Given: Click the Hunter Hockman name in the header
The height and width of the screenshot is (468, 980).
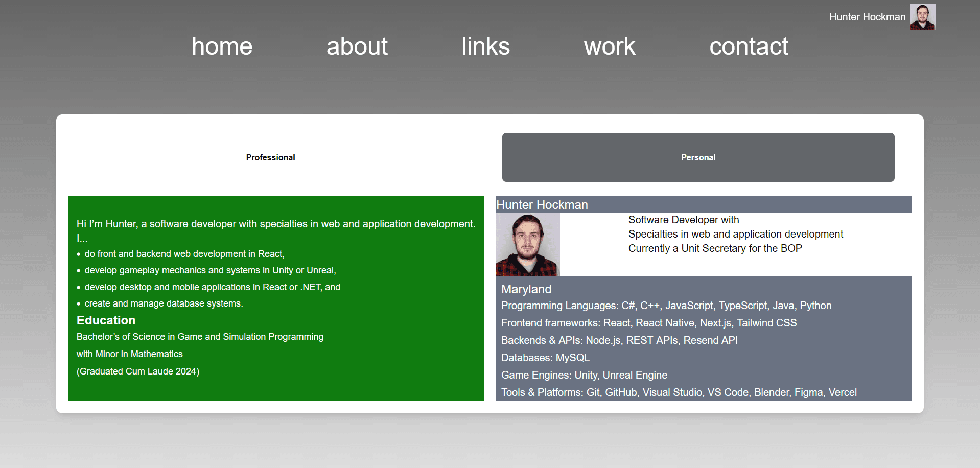Looking at the screenshot, I should [867, 17].
